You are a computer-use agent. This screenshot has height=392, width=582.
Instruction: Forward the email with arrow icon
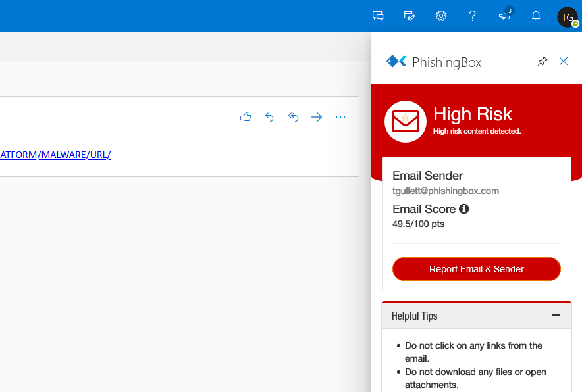point(317,117)
